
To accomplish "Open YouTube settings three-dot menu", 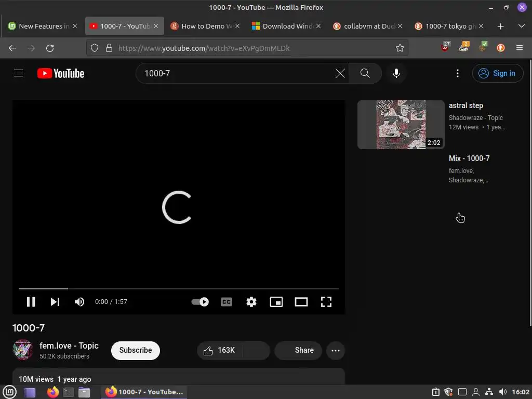I will click(x=457, y=73).
